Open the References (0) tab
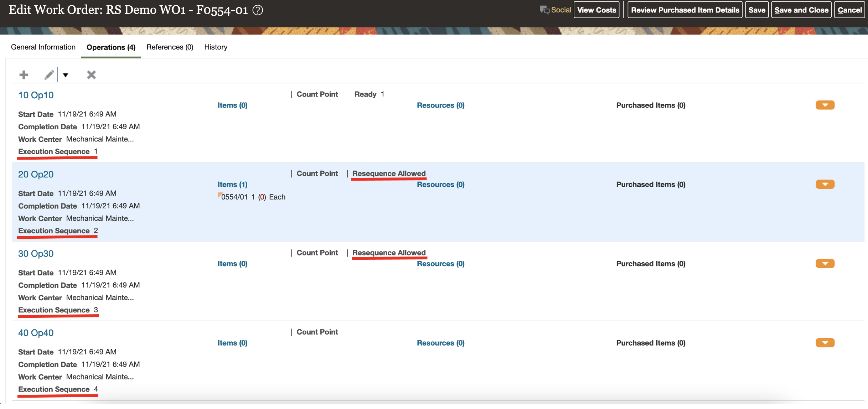The image size is (868, 409). [x=170, y=47]
